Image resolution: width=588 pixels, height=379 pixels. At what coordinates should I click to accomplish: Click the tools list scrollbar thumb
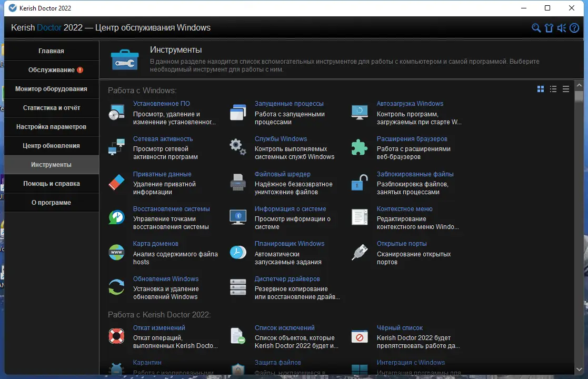[x=579, y=96]
